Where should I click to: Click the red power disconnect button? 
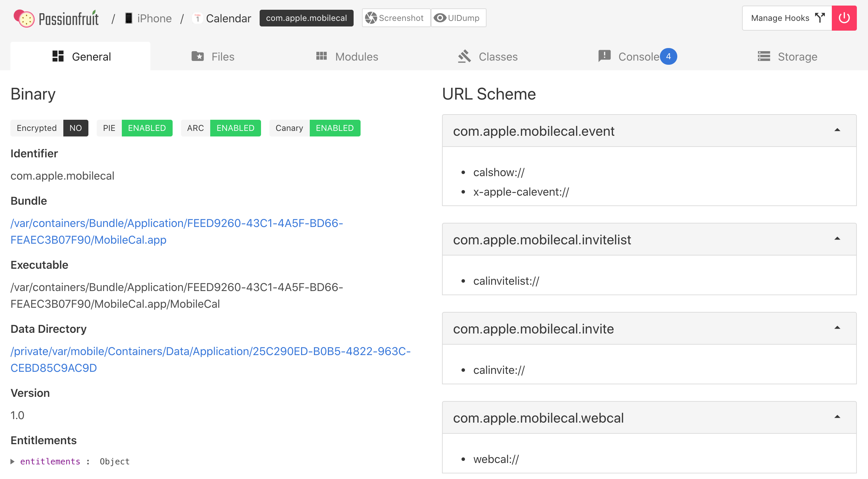pos(844,18)
